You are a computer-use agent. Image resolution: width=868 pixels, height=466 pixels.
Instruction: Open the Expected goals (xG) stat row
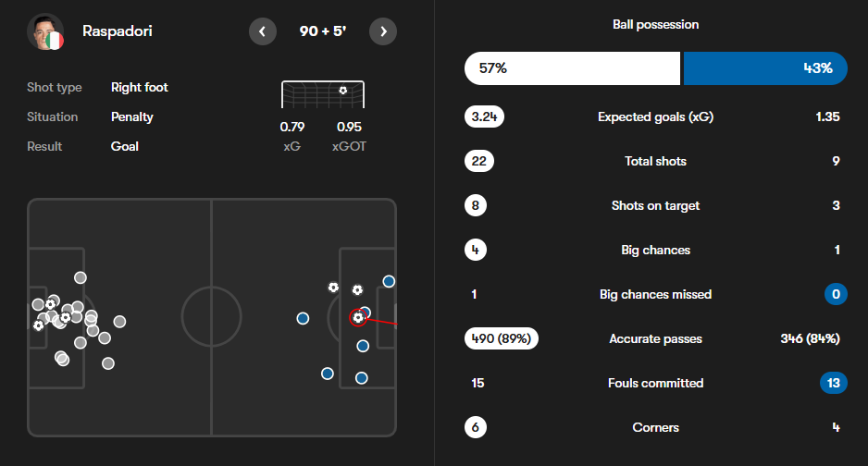655,116
